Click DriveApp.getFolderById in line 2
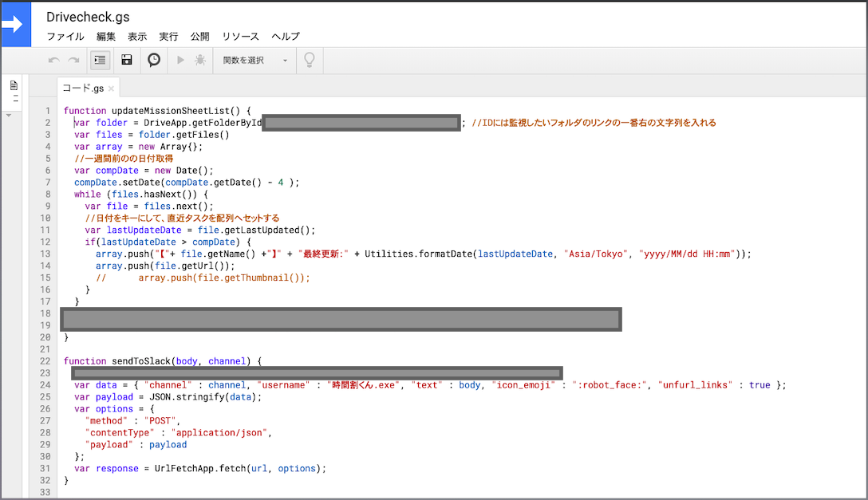Image resolution: width=868 pixels, height=500 pixels. click(x=203, y=123)
